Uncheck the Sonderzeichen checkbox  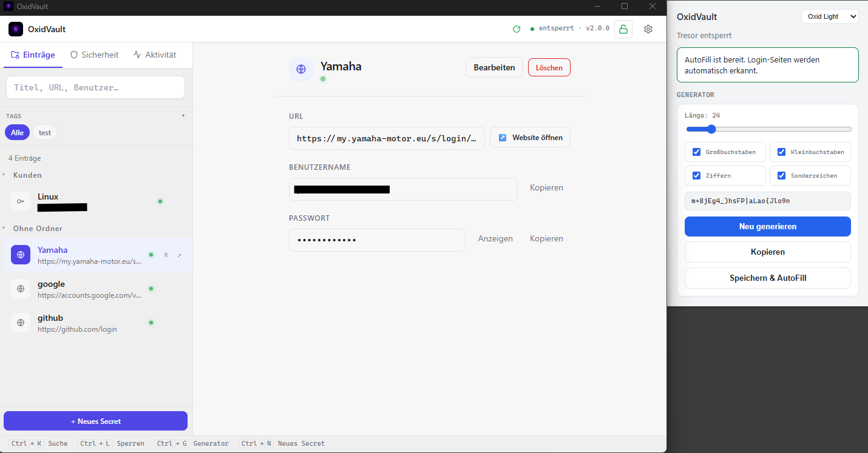pos(782,176)
